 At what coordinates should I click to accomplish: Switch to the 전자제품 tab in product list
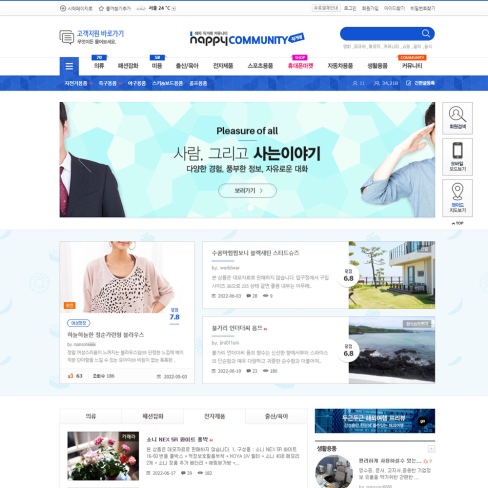pyautogui.click(x=215, y=416)
